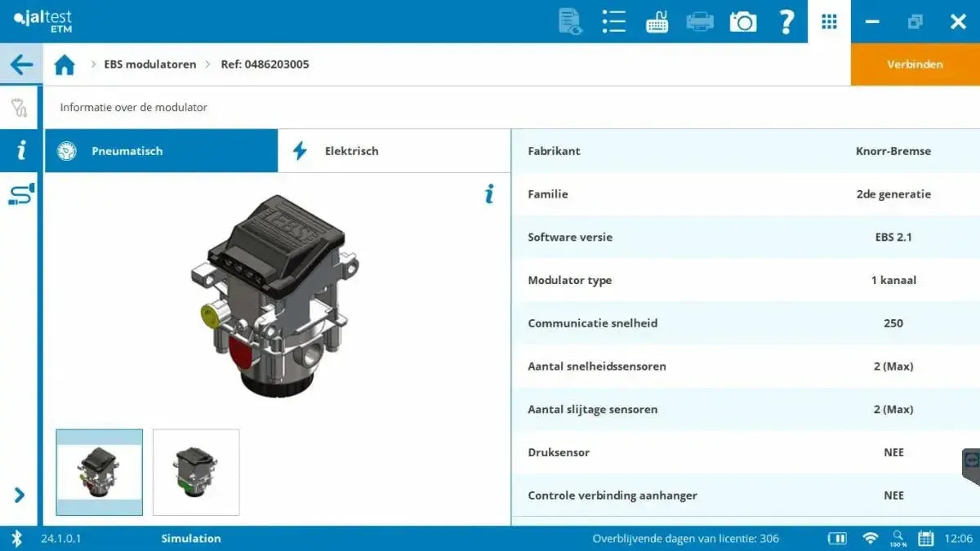Open the document report icon in top bar
This screenshot has width=980, height=551.
pos(570,21)
